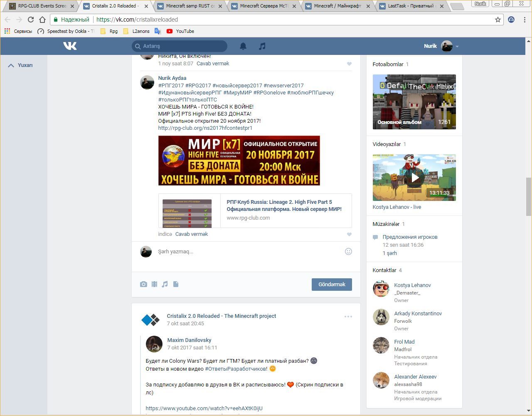Open the Google Translate bookmark icon

[158, 31]
